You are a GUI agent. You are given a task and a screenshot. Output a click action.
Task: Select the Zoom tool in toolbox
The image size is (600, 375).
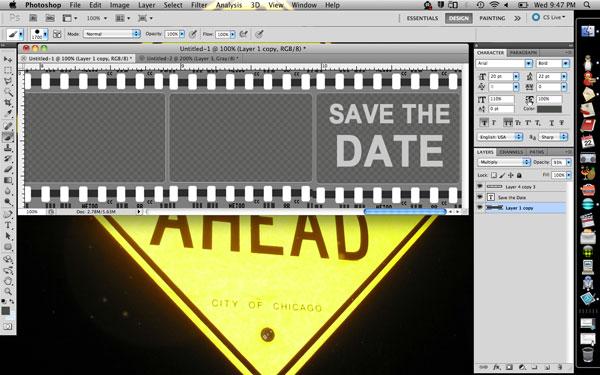(x=8, y=292)
